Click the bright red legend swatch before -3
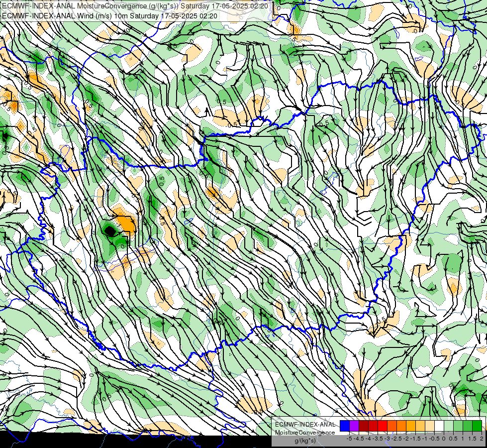Image resolution: width=487 pixels, height=448 pixels. 383,426
